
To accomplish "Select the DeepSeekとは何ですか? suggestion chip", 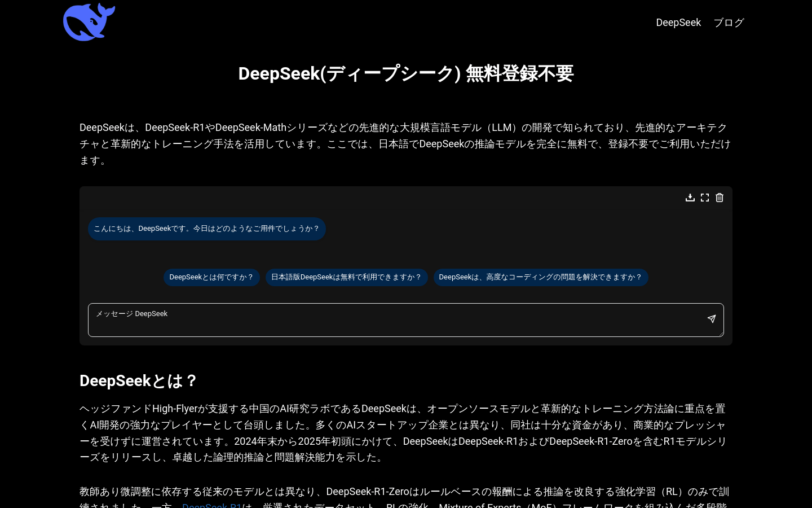I will click(211, 277).
